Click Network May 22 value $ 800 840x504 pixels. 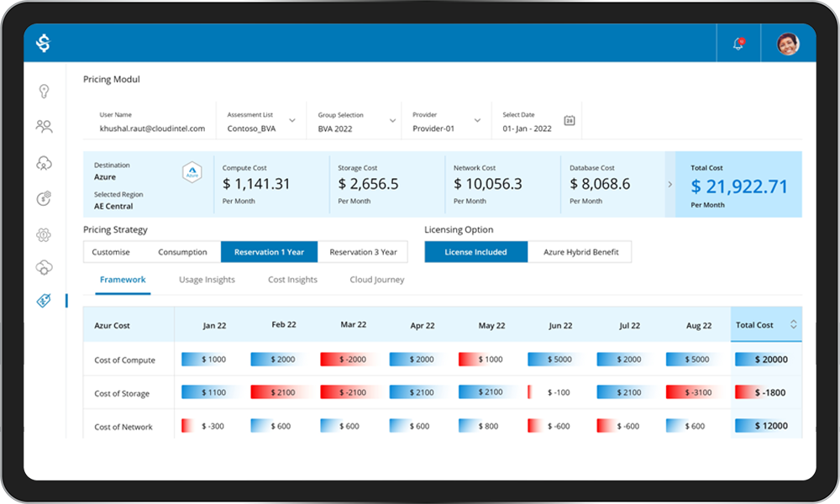click(x=488, y=427)
